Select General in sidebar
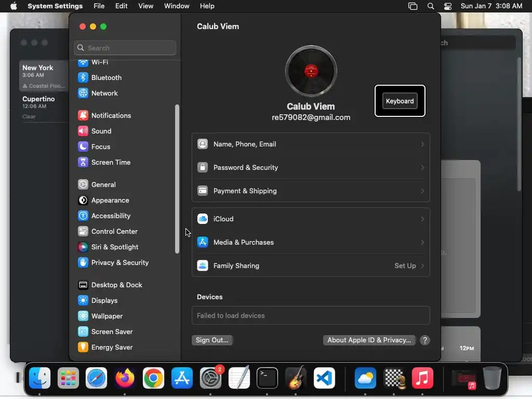 coord(97,185)
